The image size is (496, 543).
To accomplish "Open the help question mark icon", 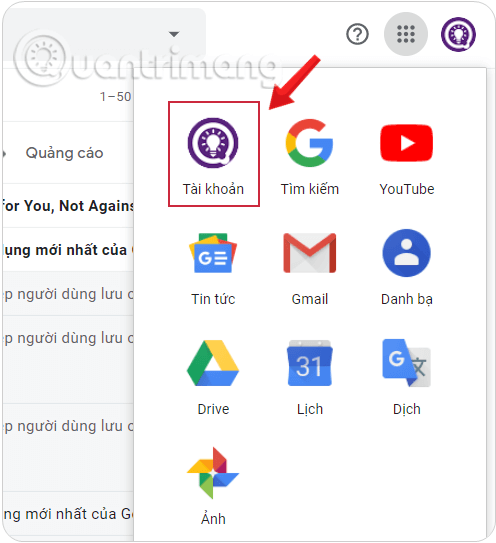I will point(357,34).
